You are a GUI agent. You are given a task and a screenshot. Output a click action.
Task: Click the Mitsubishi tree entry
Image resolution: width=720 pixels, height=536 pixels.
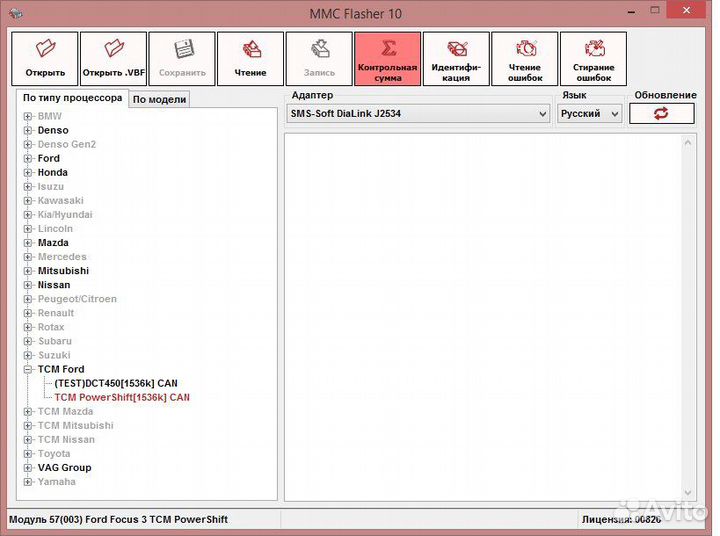(63, 271)
